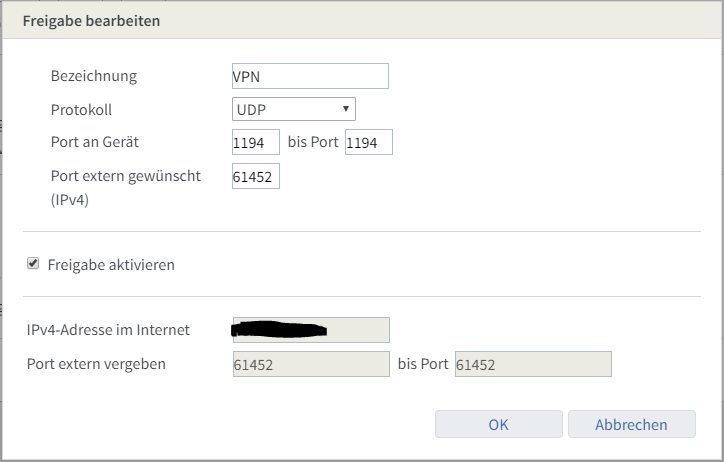Click the Freigabe bearbeiten dialog title
This screenshot has height=462, width=724.
pyautogui.click(x=91, y=20)
